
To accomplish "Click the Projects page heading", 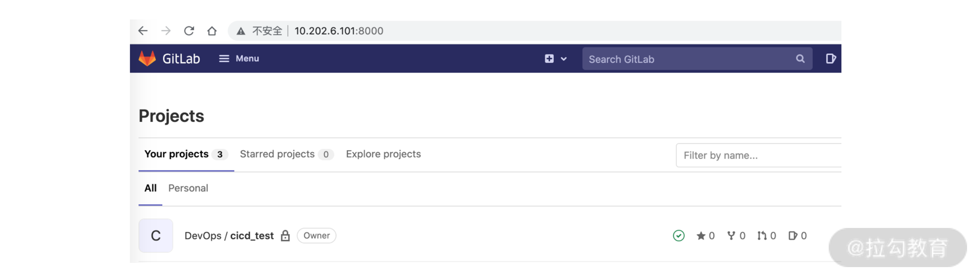I will (171, 116).
